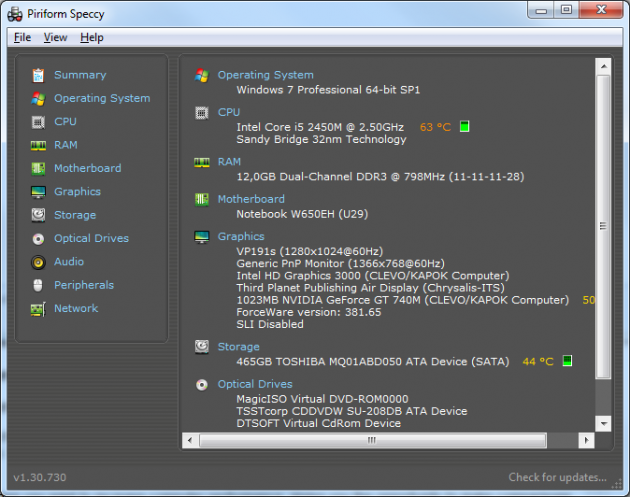Viewport: 630px width, 497px height.
Task: Click the Windows flag icon in summary pane
Action: pos(202,75)
